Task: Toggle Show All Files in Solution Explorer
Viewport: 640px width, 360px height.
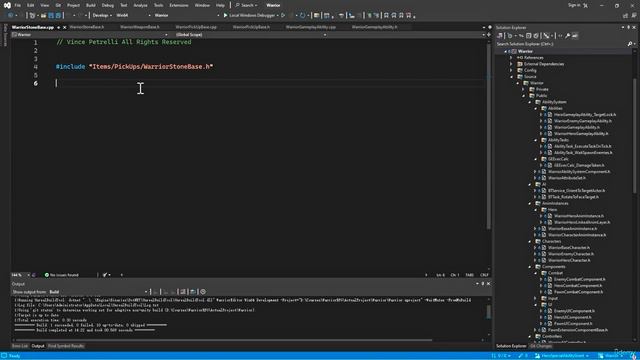Action: tap(536, 36)
